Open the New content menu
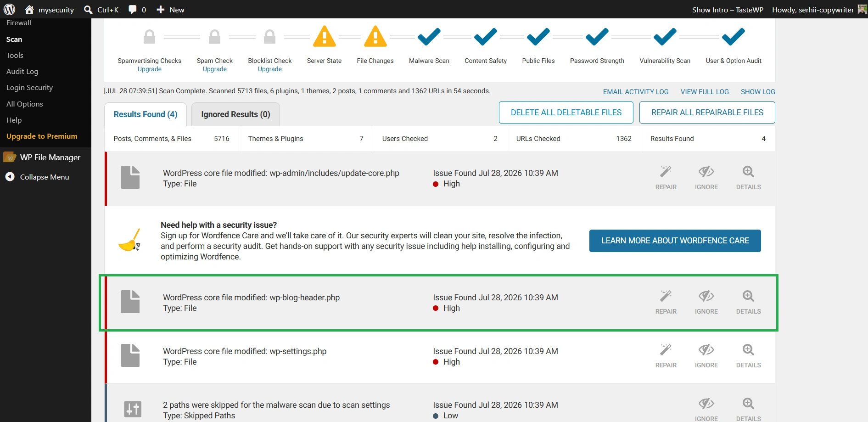Screen dimensions: 868x422 coord(170,10)
